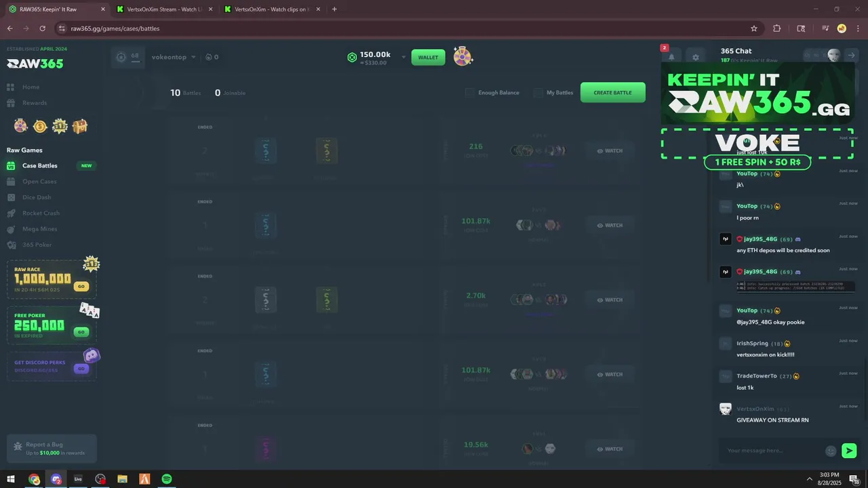Click the spin wheel icon next to Wallet

[x=463, y=57]
